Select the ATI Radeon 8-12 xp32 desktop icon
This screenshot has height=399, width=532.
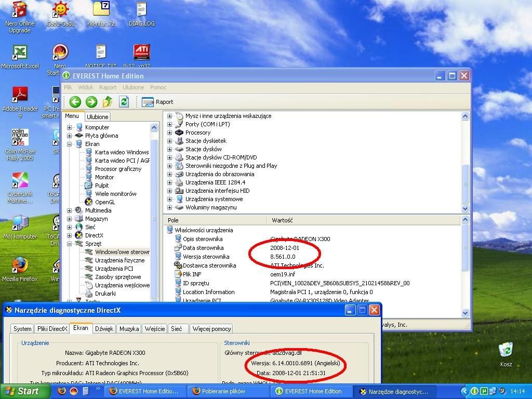coord(142,56)
